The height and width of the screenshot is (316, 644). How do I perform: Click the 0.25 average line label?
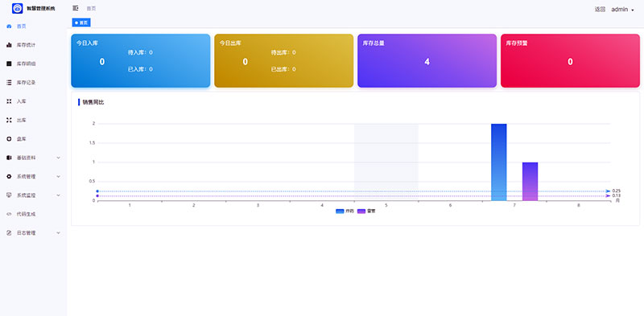pos(616,191)
